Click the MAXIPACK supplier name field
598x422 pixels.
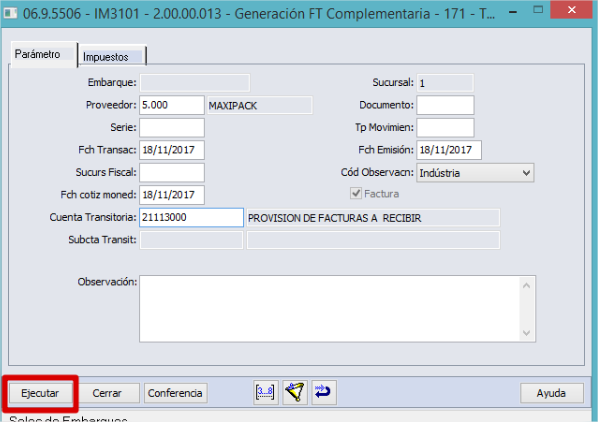click(260, 105)
